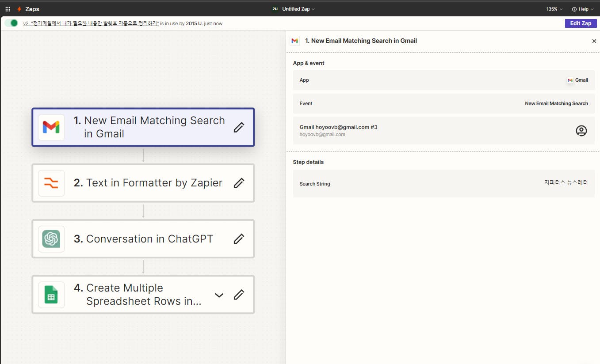Viewport: 600px width, 364px height.
Task: Click the pencil icon on Formatter step
Action: [x=239, y=183]
